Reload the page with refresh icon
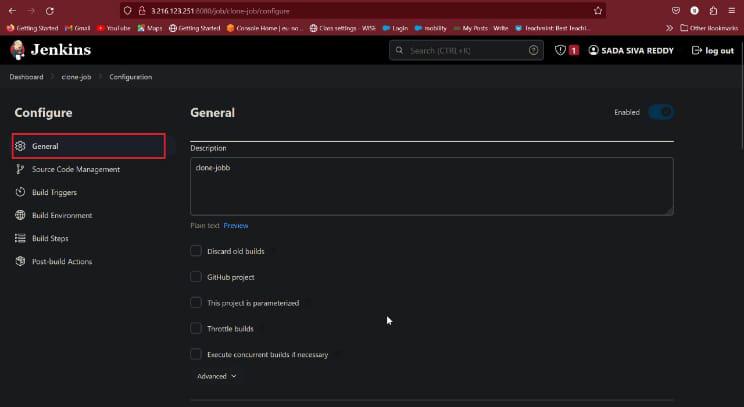 (x=50, y=10)
